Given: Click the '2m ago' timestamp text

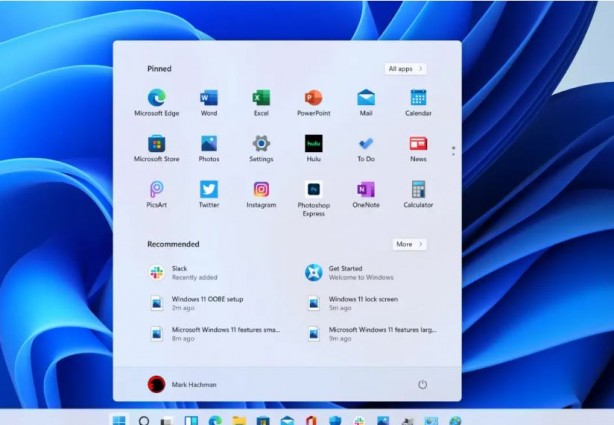Looking at the screenshot, I should pyautogui.click(x=183, y=308).
